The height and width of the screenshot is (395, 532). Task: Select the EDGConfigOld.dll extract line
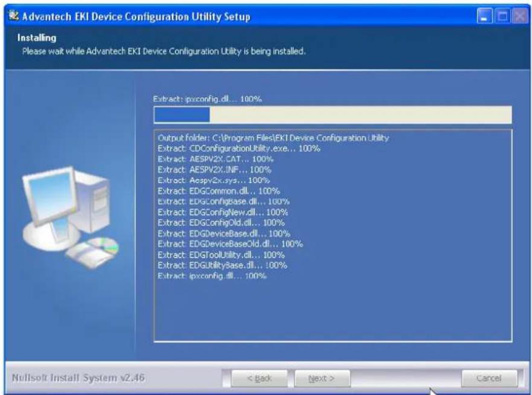(221, 223)
